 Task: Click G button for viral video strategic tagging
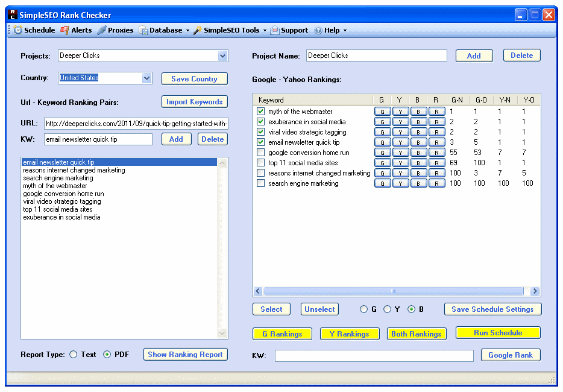pos(382,132)
